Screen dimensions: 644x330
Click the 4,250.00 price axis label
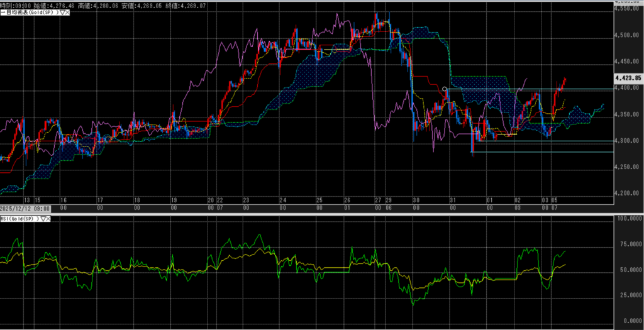coord(628,167)
